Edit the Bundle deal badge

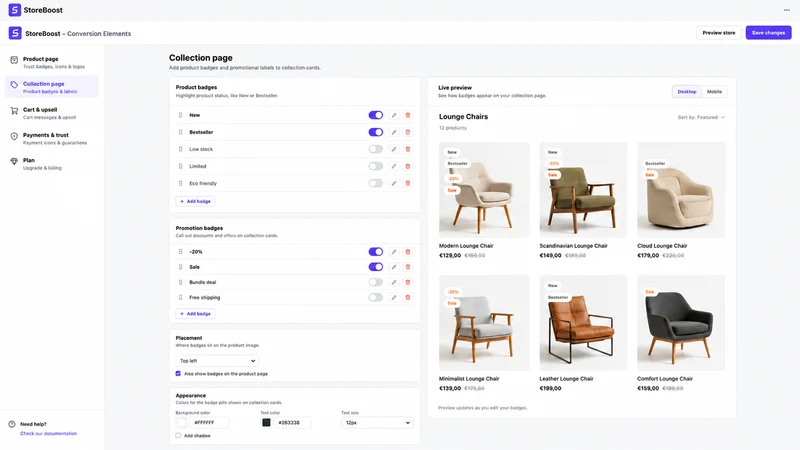[x=393, y=282]
